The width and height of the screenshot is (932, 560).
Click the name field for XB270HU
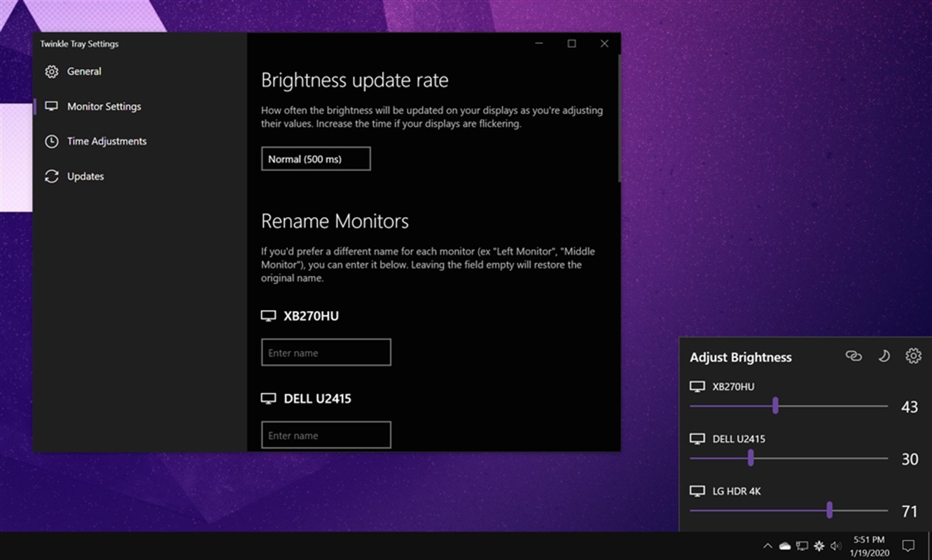pyautogui.click(x=326, y=352)
